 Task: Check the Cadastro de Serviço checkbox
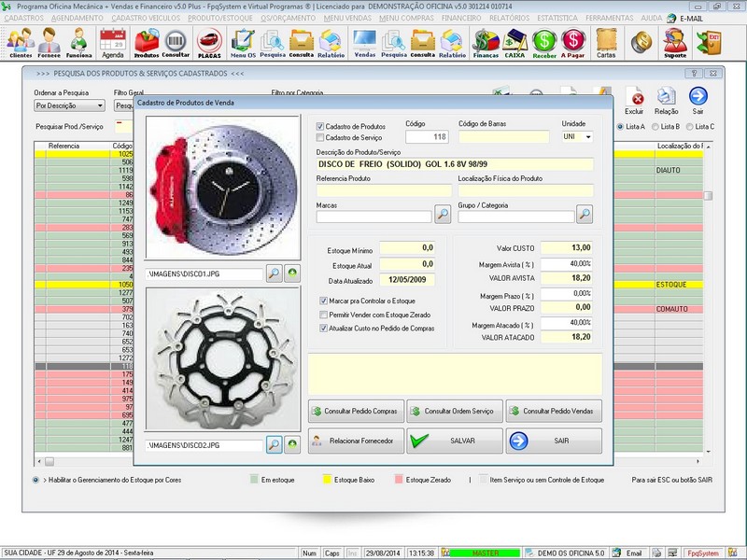pyautogui.click(x=320, y=137)
